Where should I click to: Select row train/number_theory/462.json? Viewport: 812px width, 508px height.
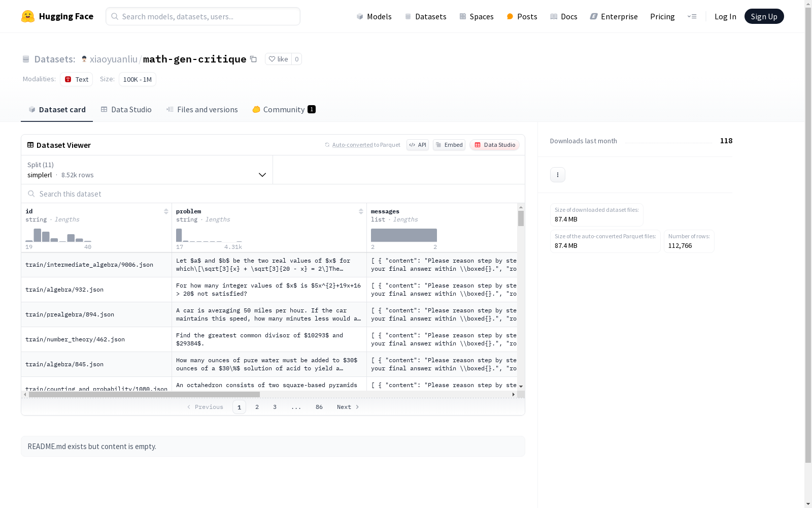[x=269, y=339]
